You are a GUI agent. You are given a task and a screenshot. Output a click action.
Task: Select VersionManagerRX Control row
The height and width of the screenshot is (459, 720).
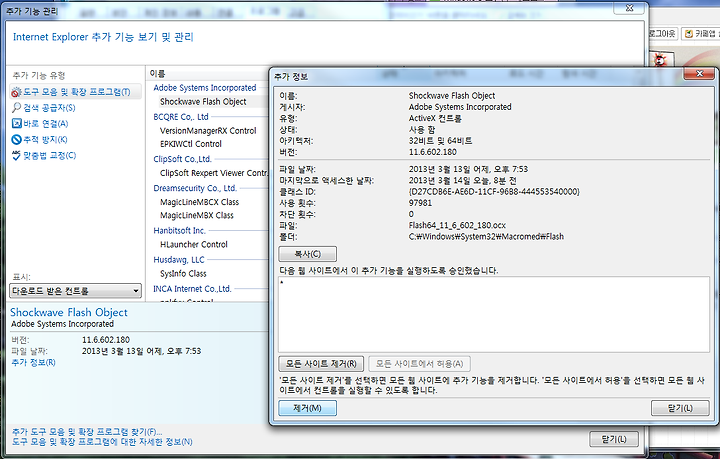(x=208, y=131)
